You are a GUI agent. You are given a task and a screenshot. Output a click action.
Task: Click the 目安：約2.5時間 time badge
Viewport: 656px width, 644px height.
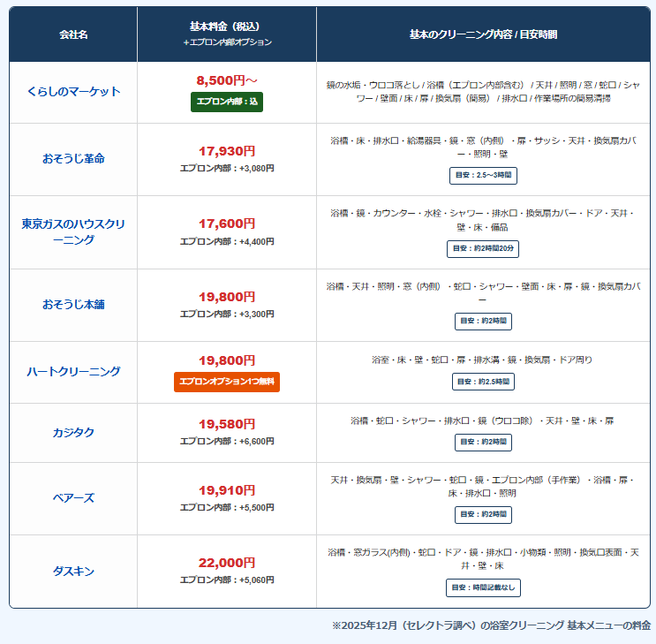click(483, 382)
